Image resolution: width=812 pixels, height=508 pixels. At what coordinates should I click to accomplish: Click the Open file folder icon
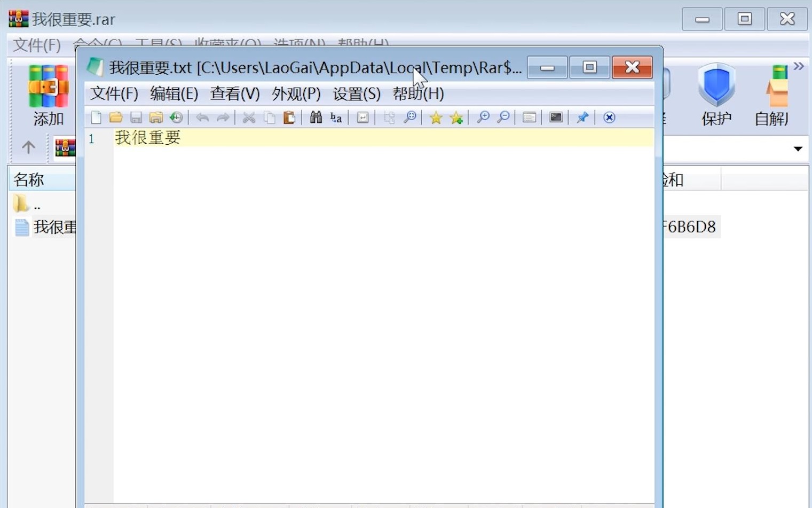(116, 118)
